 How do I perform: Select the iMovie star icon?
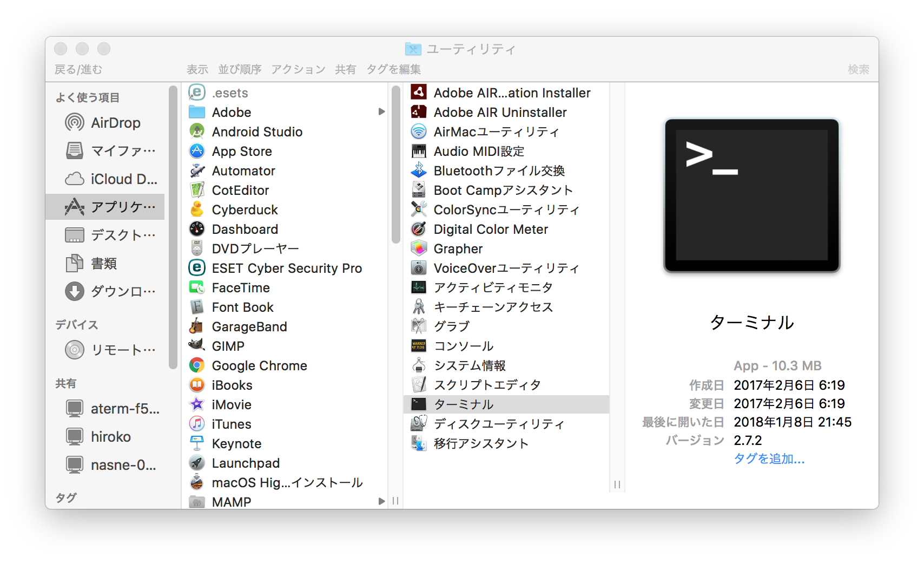(197, 404)
